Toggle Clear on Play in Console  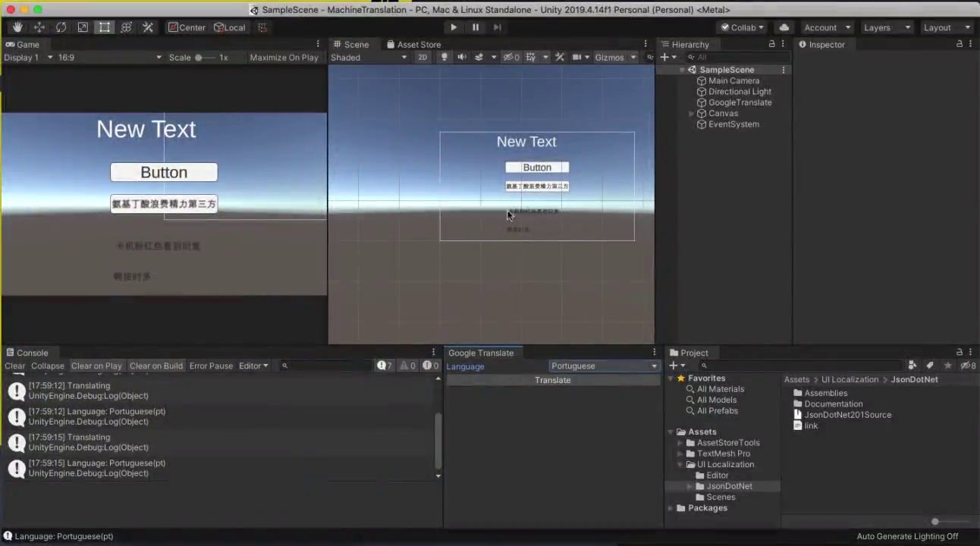[x=96, y=366]
